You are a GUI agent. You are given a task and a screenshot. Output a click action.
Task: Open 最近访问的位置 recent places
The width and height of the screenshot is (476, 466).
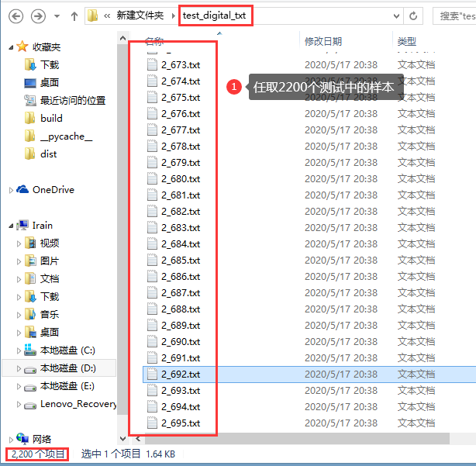tap(73, 100)
